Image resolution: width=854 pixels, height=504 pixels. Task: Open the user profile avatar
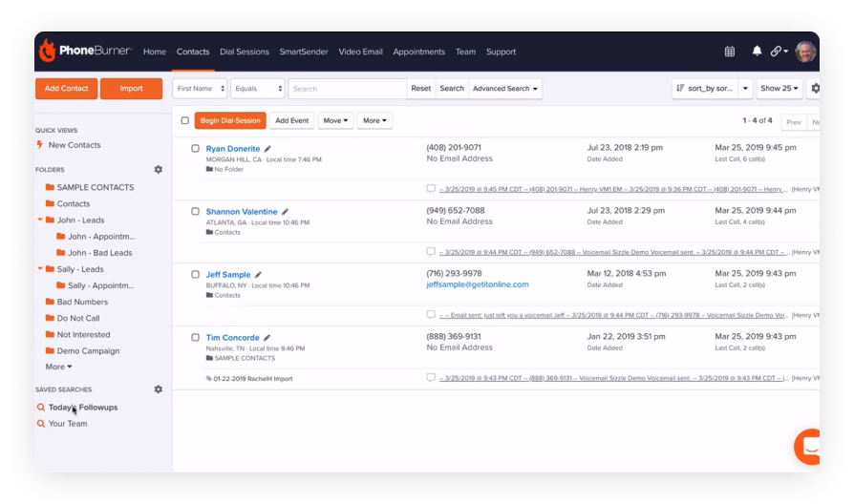(x=805, y=52)
